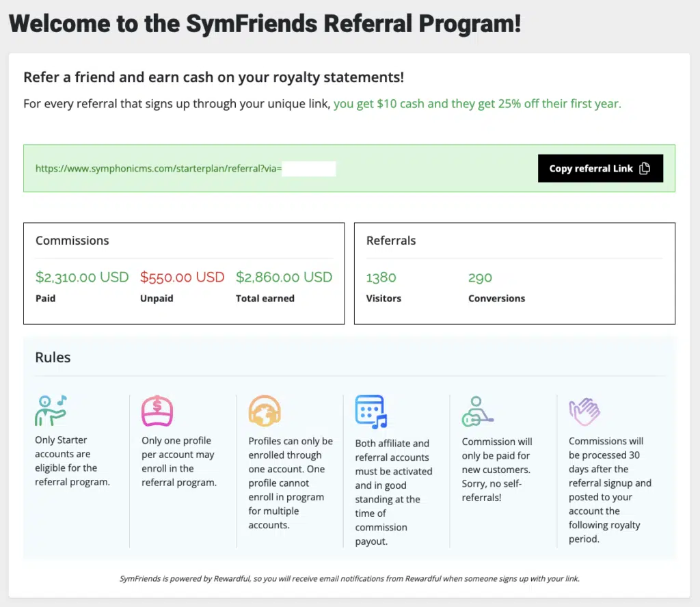This screenshot has width=700, height=607.
Task: Select the Commissions panel title
Action: click(x=72, y=241)
